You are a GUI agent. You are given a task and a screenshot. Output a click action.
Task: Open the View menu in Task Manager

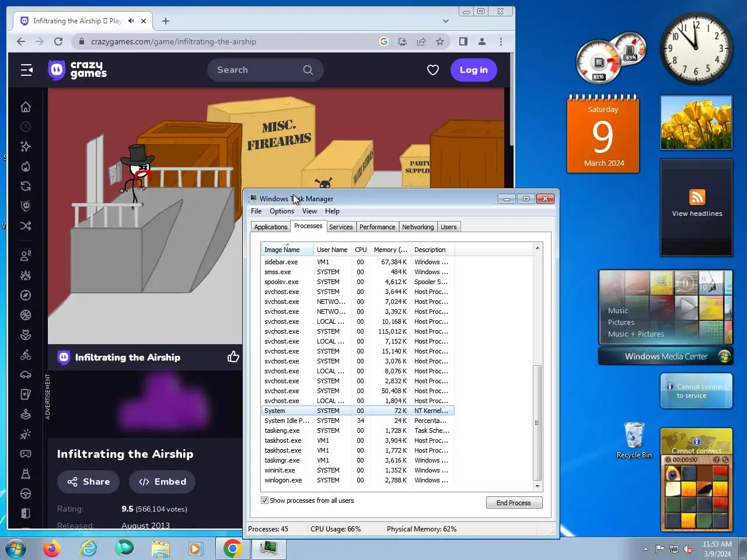[x=309, y=211]
